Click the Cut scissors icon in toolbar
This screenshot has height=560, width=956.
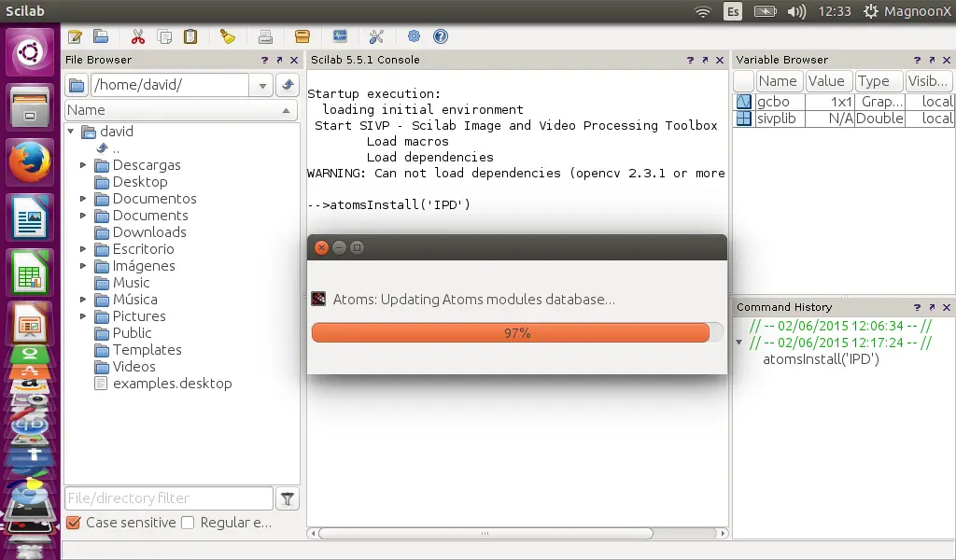point(138,36)
